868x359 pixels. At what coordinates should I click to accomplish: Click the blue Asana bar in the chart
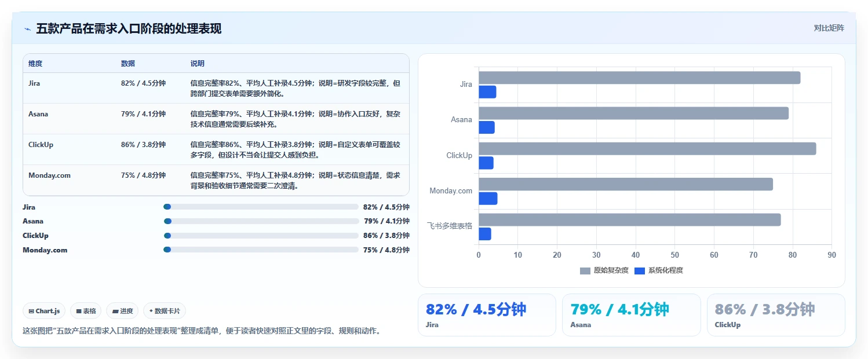tap(487, 127)
